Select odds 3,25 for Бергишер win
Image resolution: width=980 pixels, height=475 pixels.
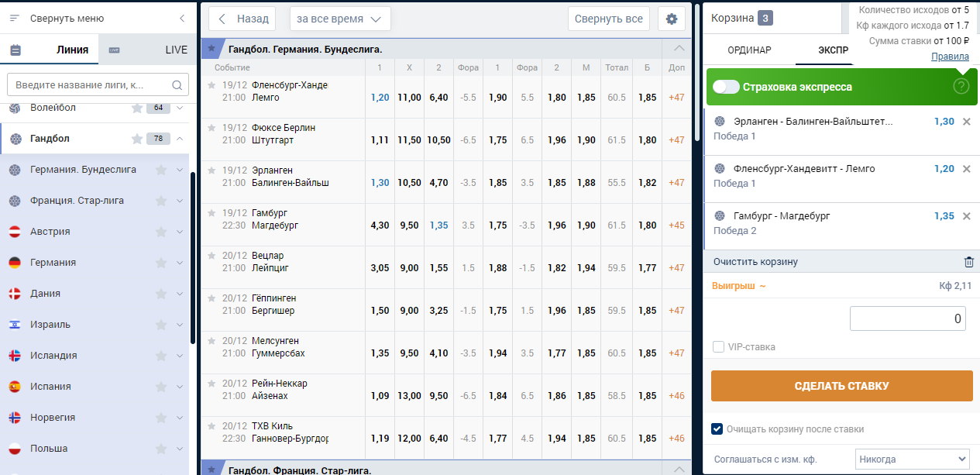point(438,311)
